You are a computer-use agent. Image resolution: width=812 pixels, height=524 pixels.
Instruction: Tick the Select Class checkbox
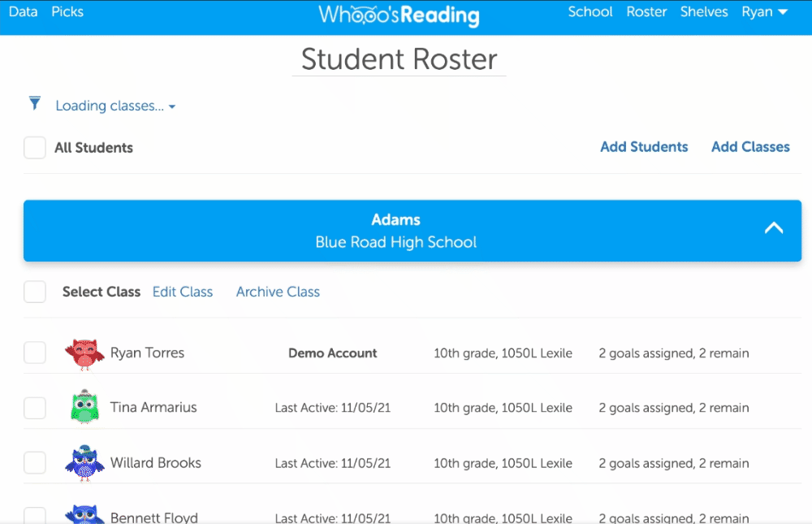point(35,292)
